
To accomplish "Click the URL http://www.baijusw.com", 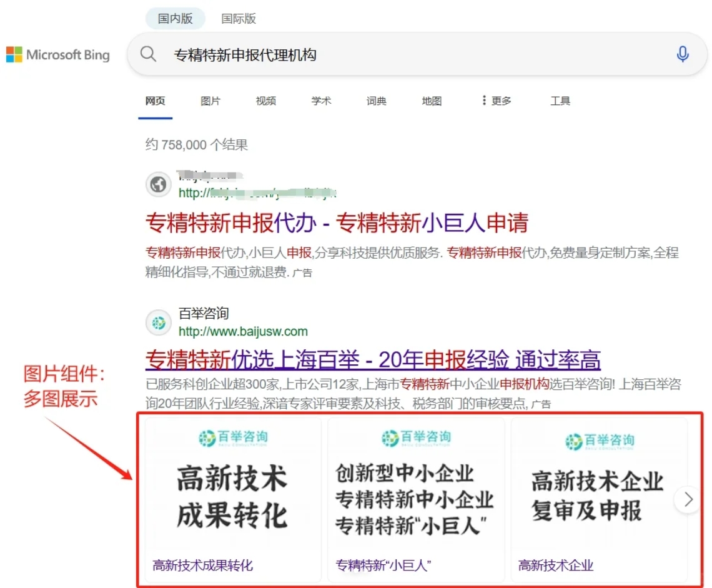I will (243, 332).
